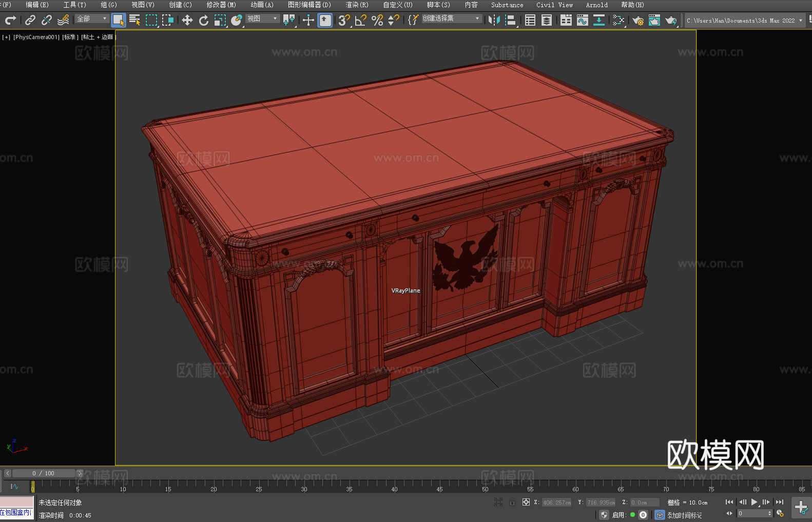The width and height of the screenshot is (812, 522).
Task: Toggle Keyboard Shortcut Override button
Action: point(325,20)
